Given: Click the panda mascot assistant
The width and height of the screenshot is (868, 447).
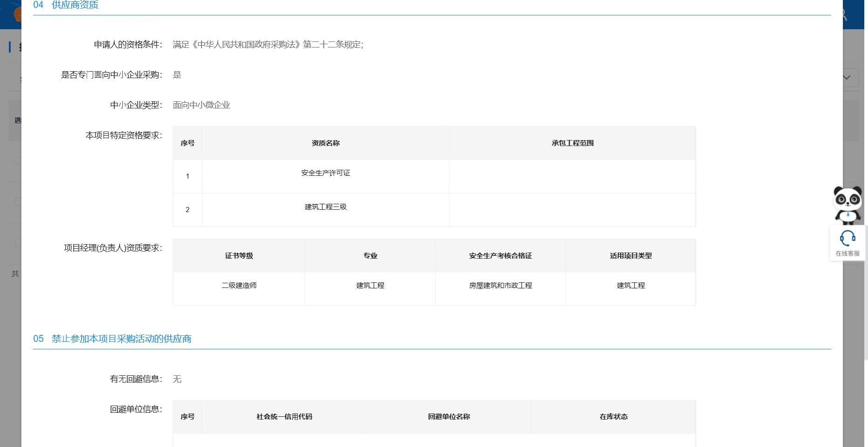Looking at the screenshot, I should (847, 205).
